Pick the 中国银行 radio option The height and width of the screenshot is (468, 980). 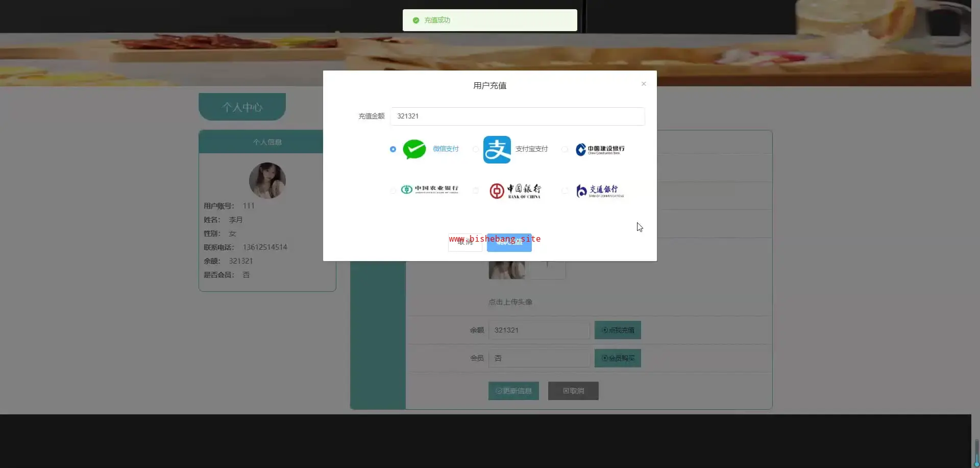click(x=476, y=191)
